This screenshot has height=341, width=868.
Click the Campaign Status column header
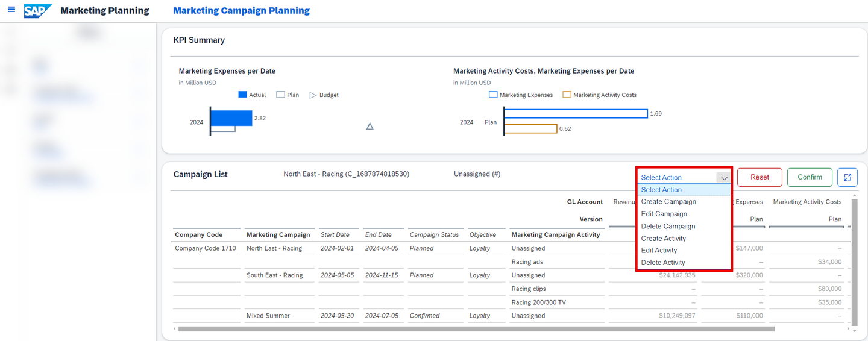(434, 235)
